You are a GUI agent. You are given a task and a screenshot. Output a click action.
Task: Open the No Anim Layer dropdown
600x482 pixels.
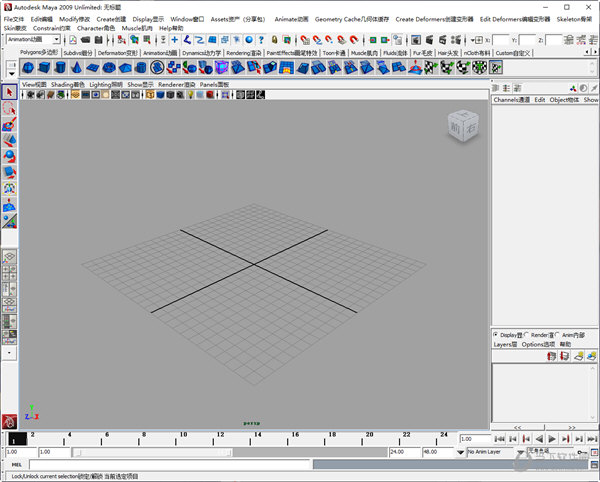pyautogui.click(x=460, y=452)
